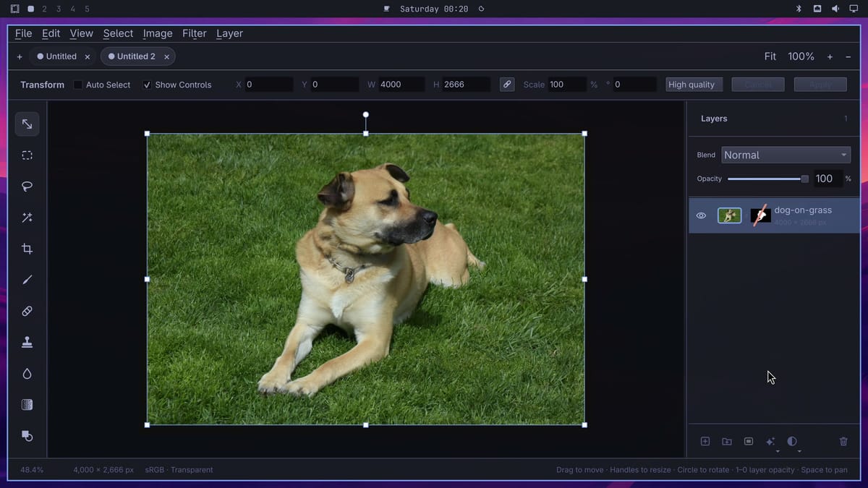Open the Select menu
868x488 pixels.
pyautogui.click(x=118, y=33)
